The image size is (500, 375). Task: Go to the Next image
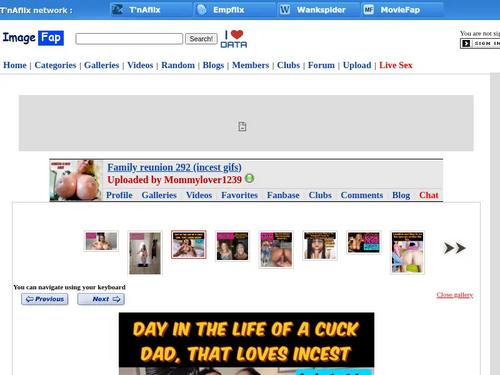[101, 299]
